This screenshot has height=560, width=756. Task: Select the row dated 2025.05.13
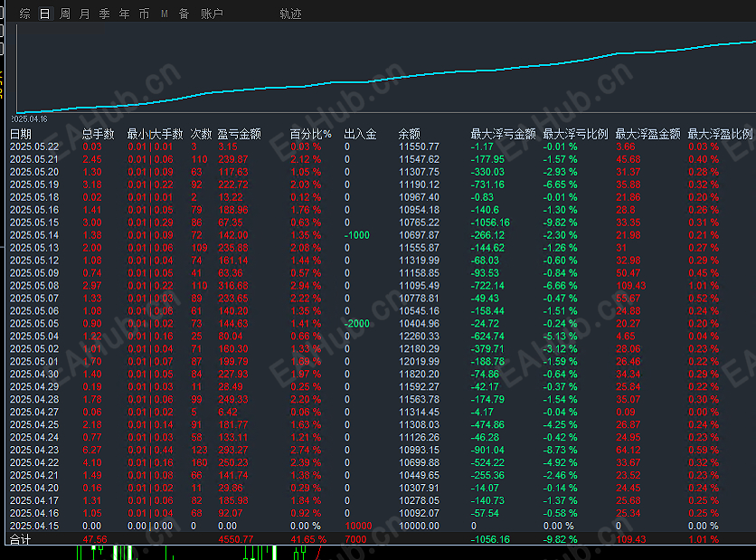pos(383,248)
